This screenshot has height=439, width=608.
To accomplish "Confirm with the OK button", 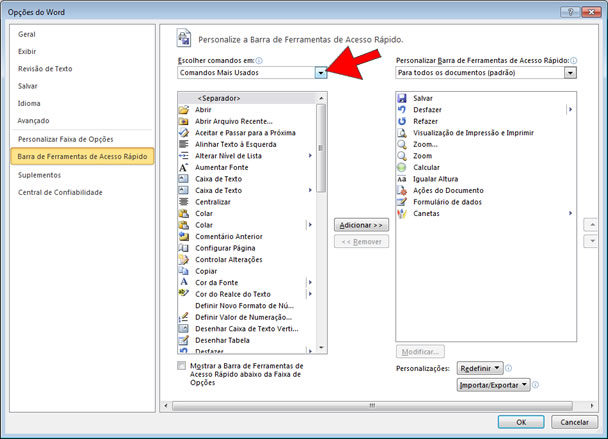I will tap(521, 422).
